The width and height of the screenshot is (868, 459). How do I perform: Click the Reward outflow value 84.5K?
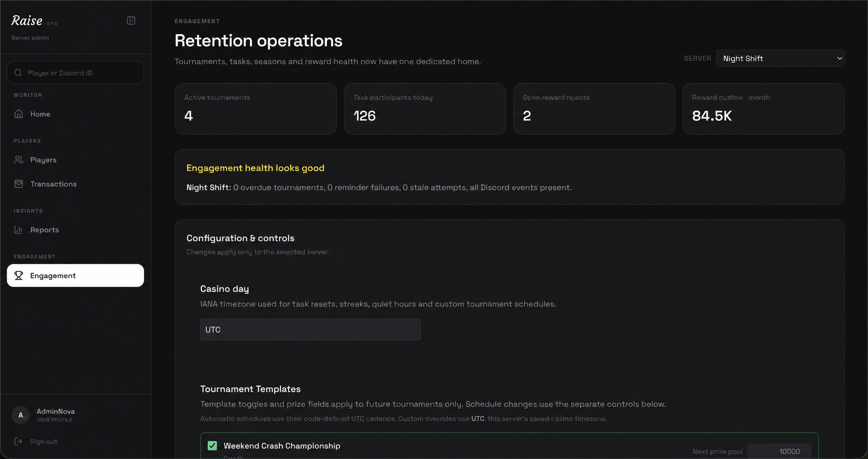[x=712, y=116]
